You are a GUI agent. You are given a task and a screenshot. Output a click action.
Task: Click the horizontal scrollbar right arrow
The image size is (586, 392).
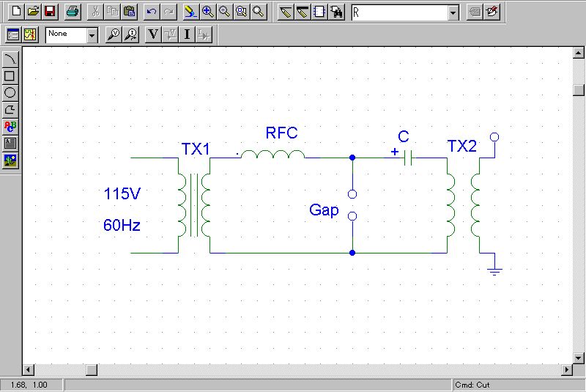tap(566, 369)
